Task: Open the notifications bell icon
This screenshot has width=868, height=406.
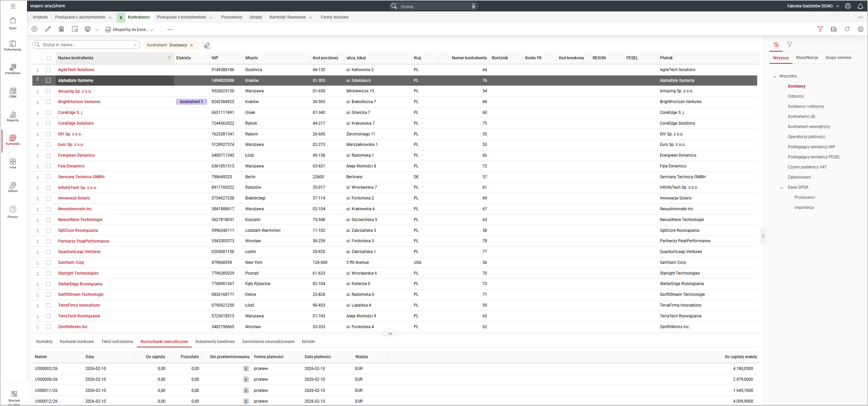Action: click(x=860, y=6)
